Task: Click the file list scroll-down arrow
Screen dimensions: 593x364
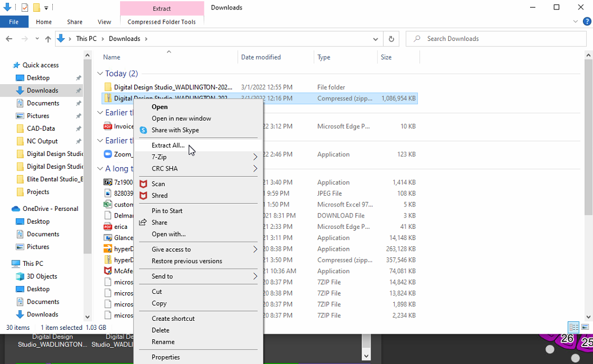Action: coord(588,317)
